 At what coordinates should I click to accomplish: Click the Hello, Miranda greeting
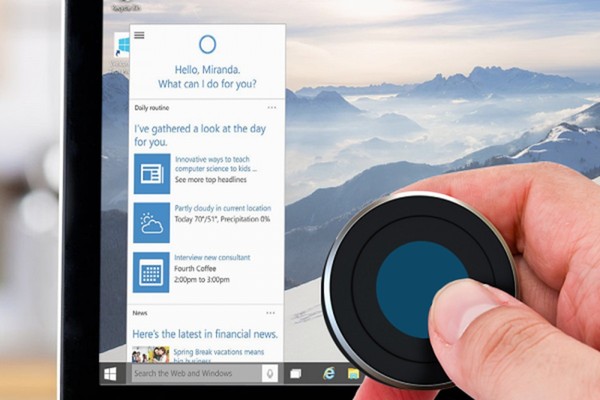click(207, 70)
